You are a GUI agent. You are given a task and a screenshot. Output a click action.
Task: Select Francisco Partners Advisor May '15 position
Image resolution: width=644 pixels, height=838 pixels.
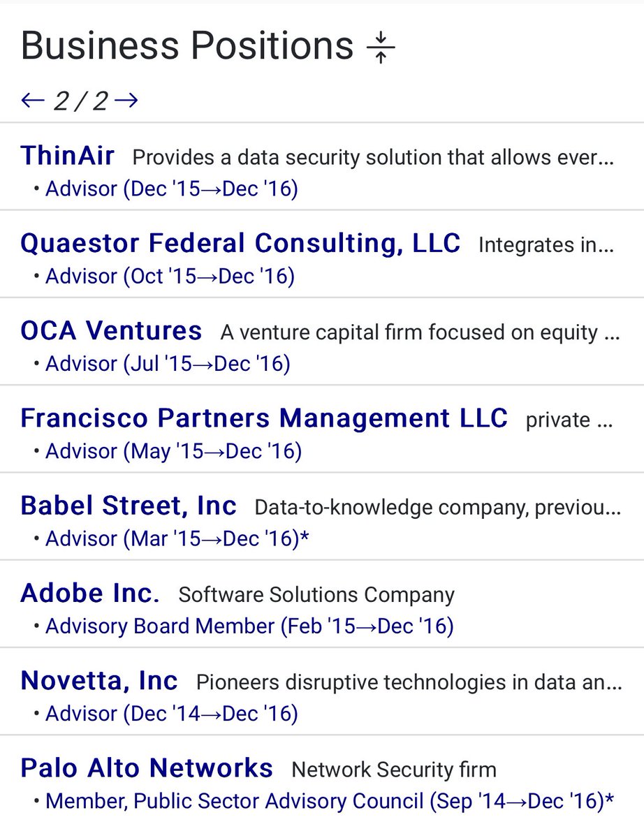pos(173,451)
